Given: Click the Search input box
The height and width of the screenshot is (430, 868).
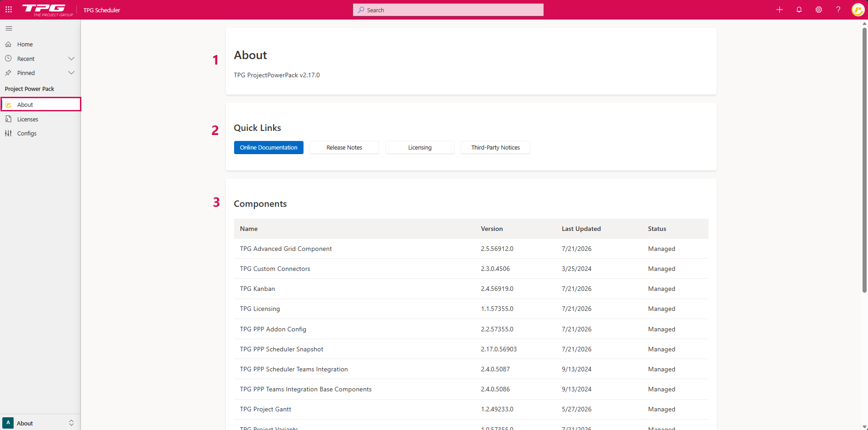Looking at the screenshot, I should tap(448, 10).
